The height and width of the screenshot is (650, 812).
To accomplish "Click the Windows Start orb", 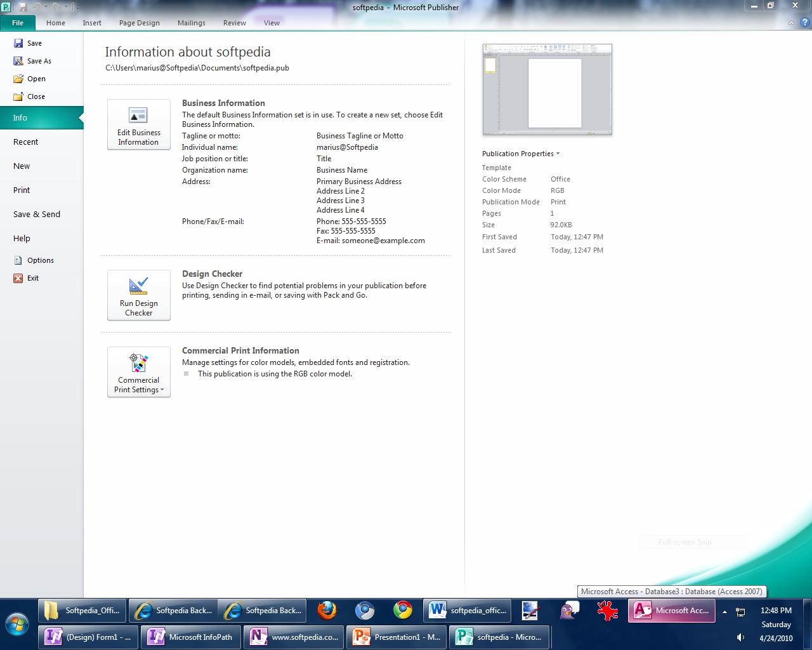I will [16, 623].
